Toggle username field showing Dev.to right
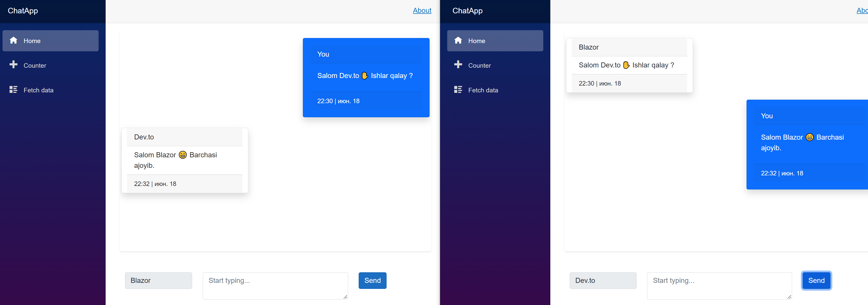 click(x=603, y=281)
